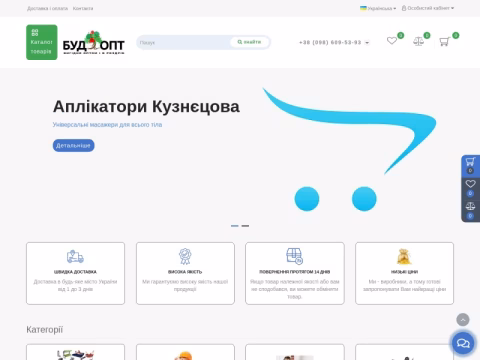Click the ПОВЕРНЕННЯ ПРОТЯГОМ 14 ДНІВ card title
480x360 pixels.
tap(295, 272)
